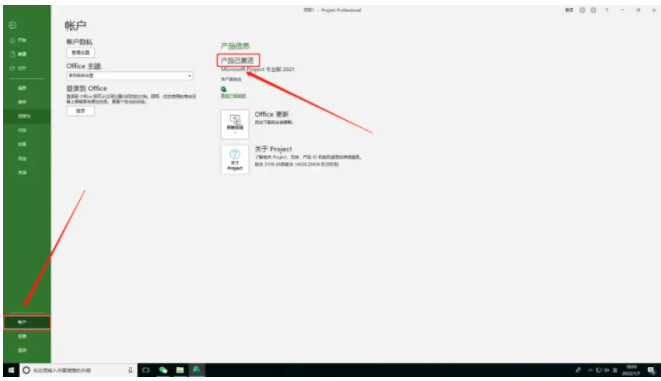This screenshot has height=381, width=661.
Task: Launch File Explorer from the taskbar
Action: point(180,370)
